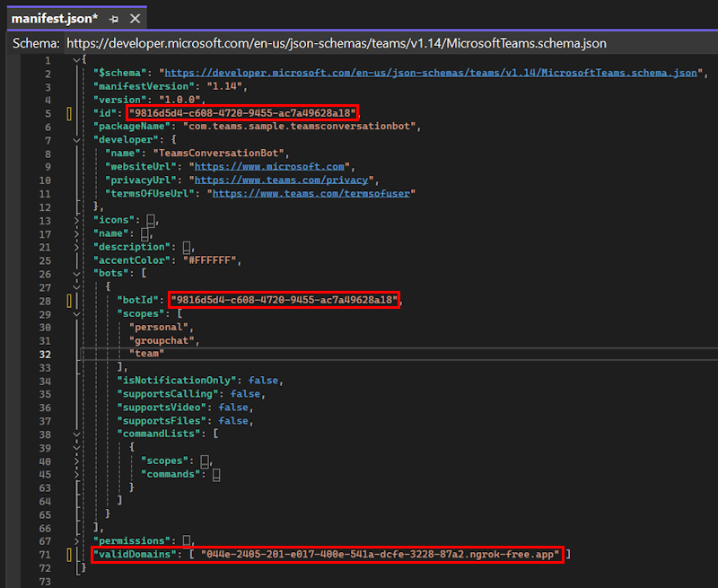Image resolution: width=718 pixels, height=588 pixels.
Task: Collapse the bot "scopes" array on line 29
Action: pos(76,314)
